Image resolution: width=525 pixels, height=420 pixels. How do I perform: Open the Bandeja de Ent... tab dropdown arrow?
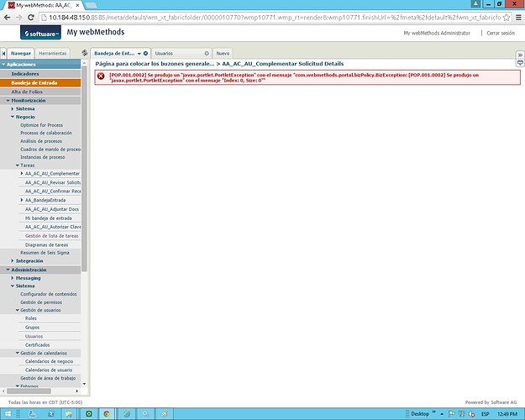[x=139, y=54]
